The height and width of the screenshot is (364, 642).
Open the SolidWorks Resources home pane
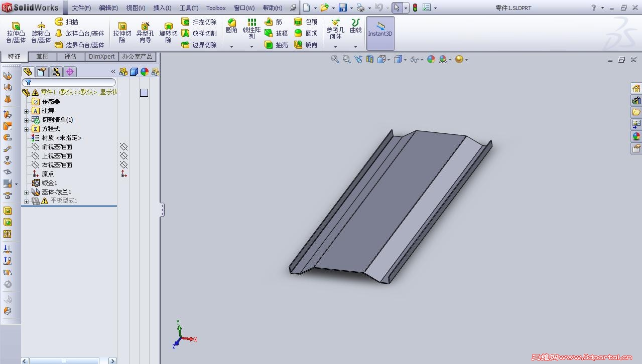636,88
